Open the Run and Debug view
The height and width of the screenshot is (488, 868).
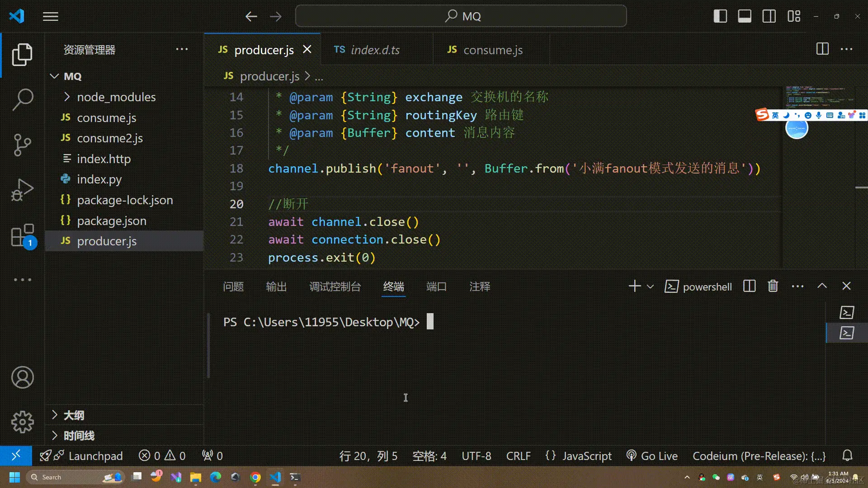click(x=22, y=189)
